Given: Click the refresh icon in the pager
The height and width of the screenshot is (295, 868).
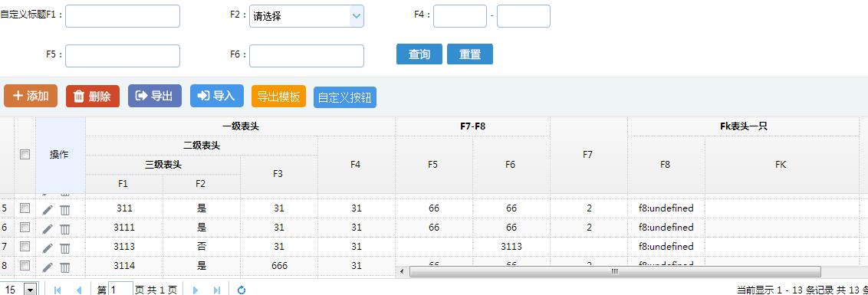Looking at the screenshot, I should pos(241,290).
